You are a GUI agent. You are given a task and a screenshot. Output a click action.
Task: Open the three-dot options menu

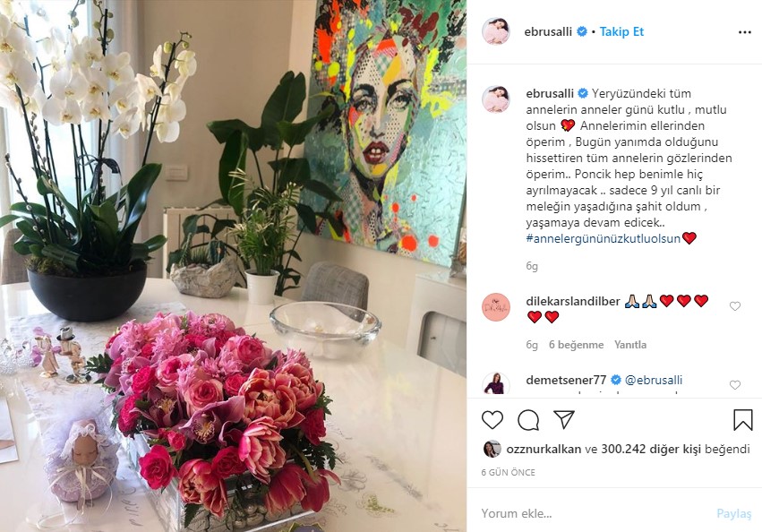tap(744, 32)
